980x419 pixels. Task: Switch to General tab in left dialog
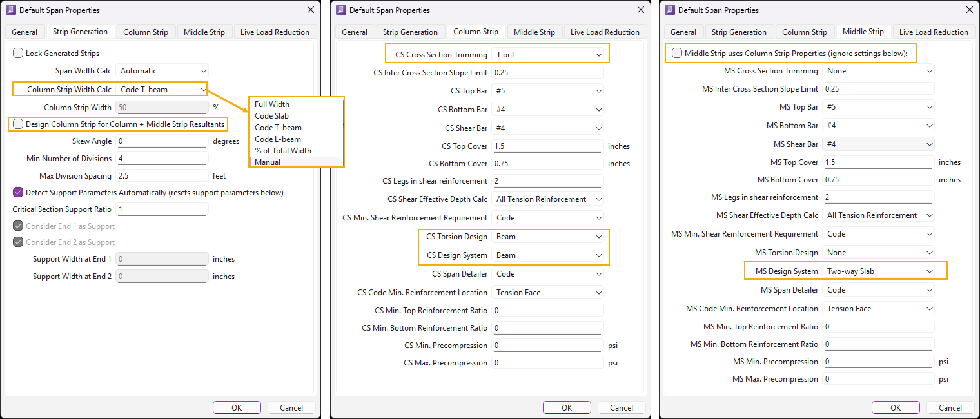click(x=24, y=32)
